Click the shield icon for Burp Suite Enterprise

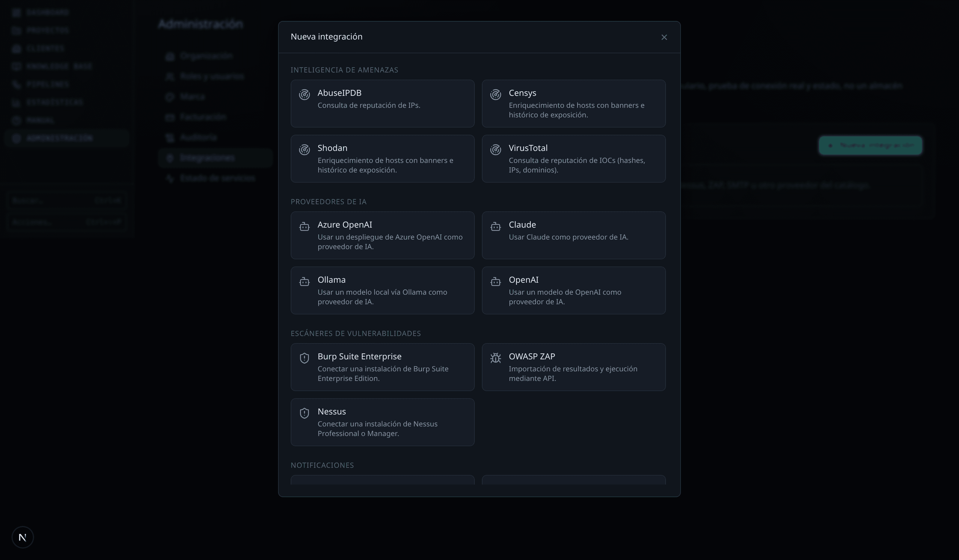(304, 358)
